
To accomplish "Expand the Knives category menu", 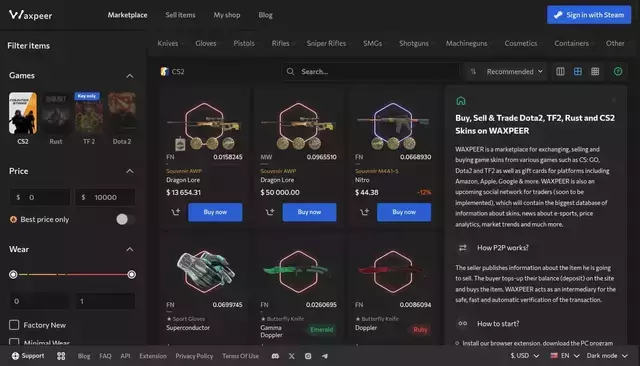I will pyautogui.click(x=171, y=43).
